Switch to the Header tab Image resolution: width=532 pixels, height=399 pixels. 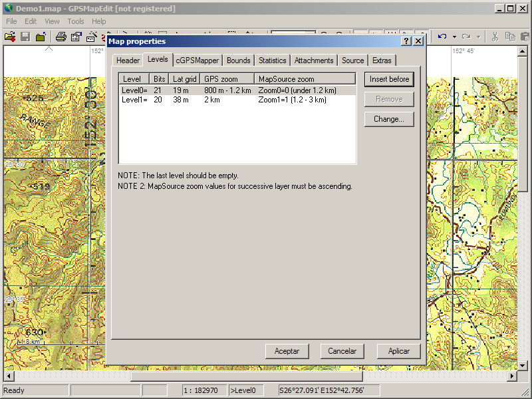tap(128, 61)
